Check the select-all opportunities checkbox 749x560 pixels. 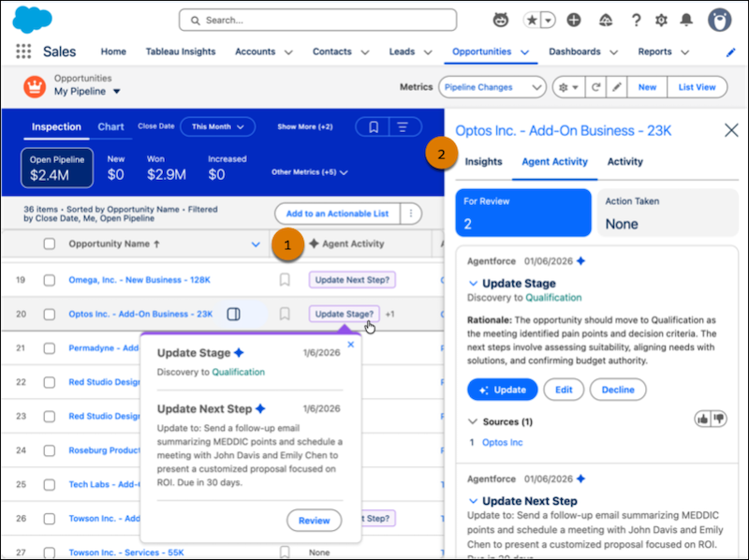50,243
